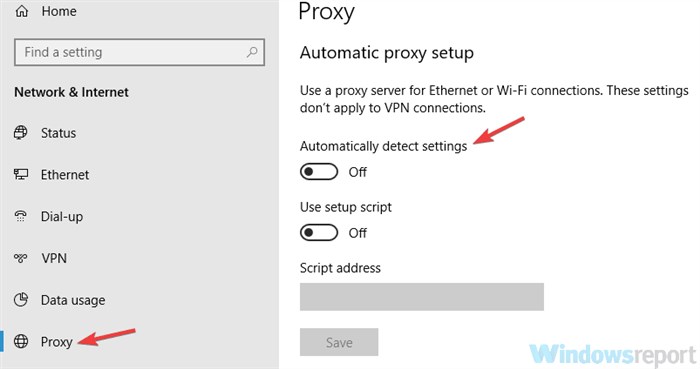The image size is (700, 369).
Task: Enable the Use setup script switch
Action: tap(319, 232)
